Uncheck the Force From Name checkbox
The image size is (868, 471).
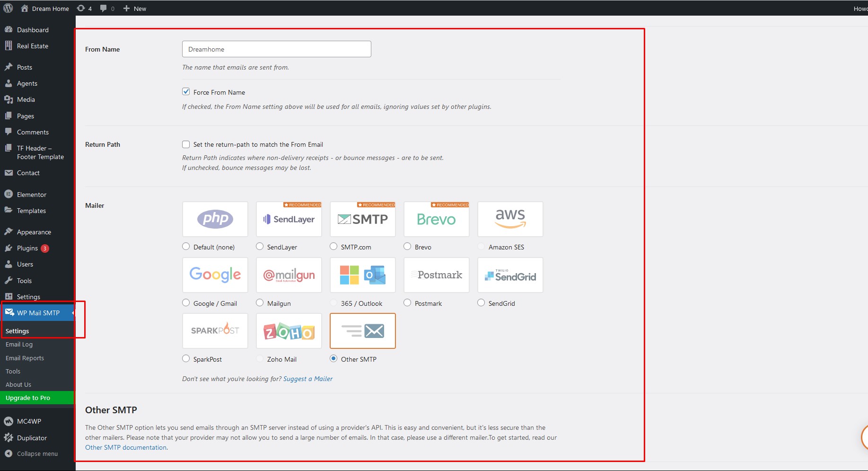(186, 92)
